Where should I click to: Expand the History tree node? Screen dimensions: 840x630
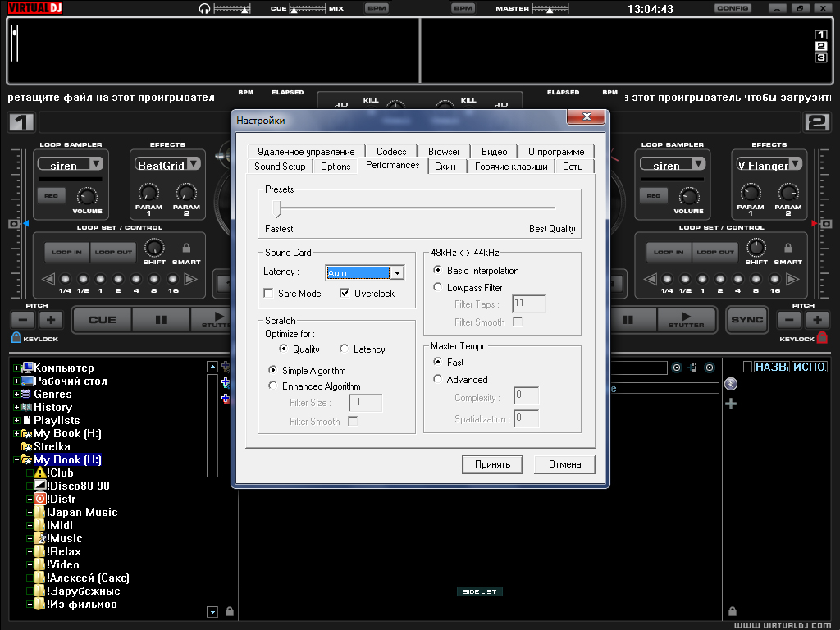click(x=16, y=407)
